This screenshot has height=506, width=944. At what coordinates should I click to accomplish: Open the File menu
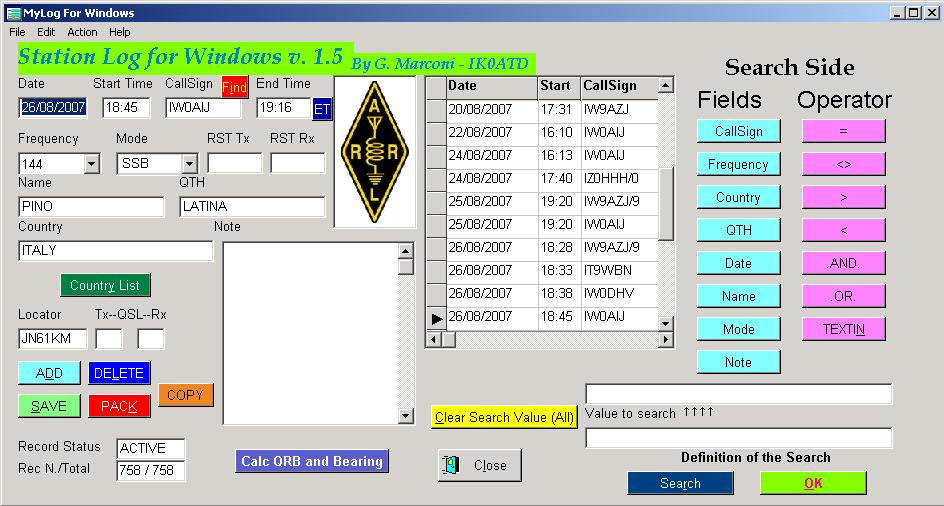tap(17, 32)
